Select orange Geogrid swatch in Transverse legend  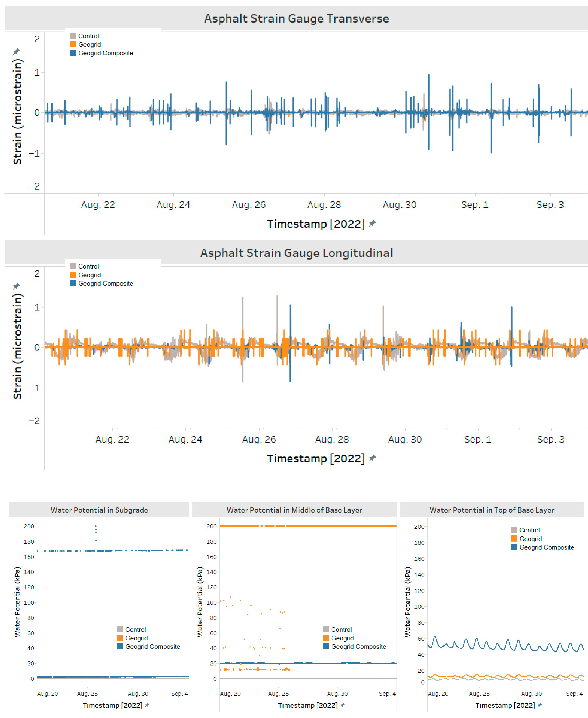[x=73, y=44]
